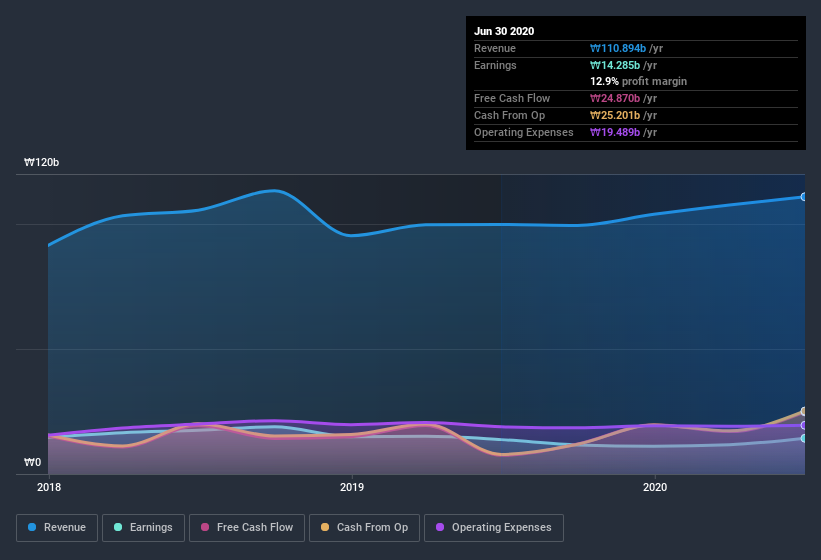Viewport: 821px width, 560px height.
Task: Click the Operating Expenses endpoint marker
Action: [x=804, y=425]
